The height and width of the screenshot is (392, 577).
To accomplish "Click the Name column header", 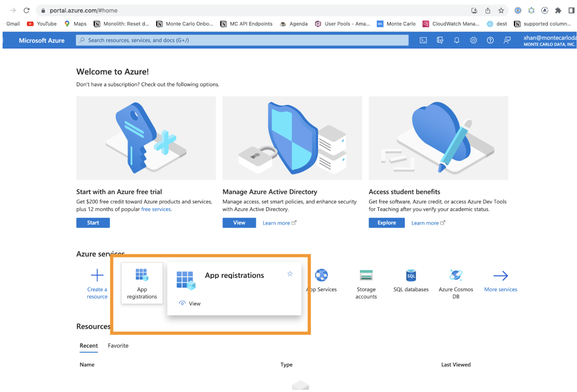I will 87,365.
